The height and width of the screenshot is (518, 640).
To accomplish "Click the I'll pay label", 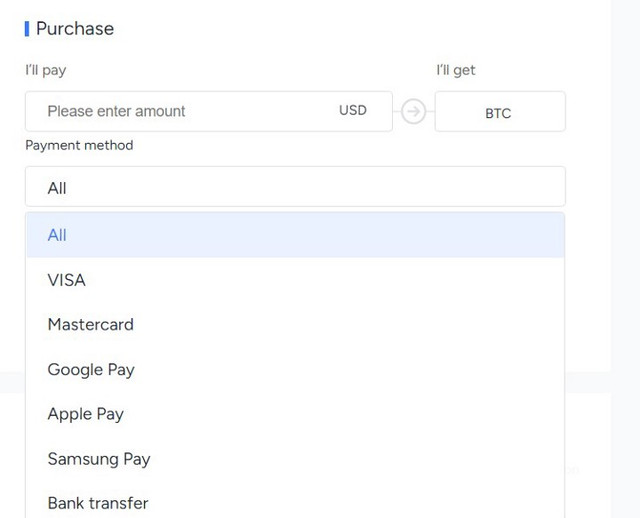I will point(46,70).
